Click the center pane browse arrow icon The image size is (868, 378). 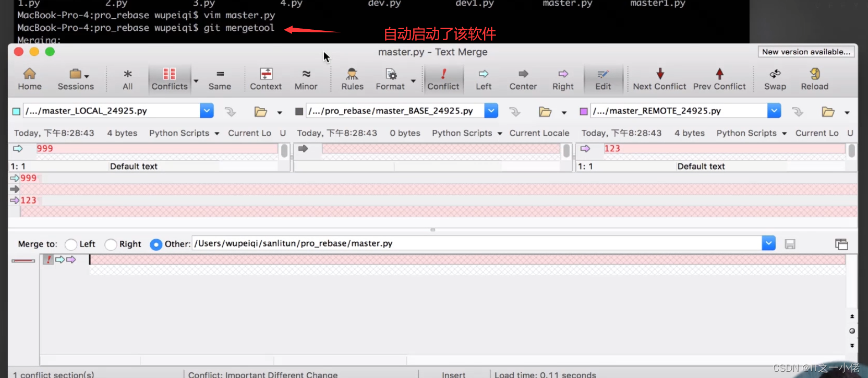click(x=514, y=111)
